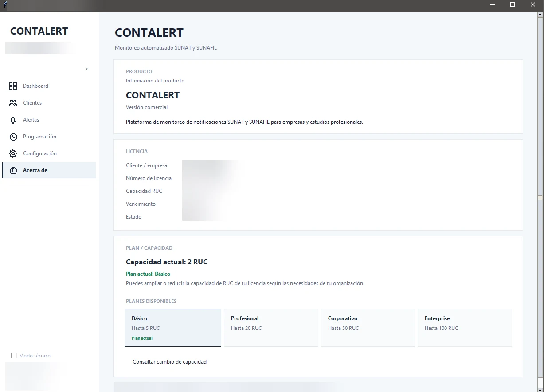Screen dimensions: 544x392
Task: Click the Configuración gear icon
Action: pyautogui.click(x=13, y=153)
